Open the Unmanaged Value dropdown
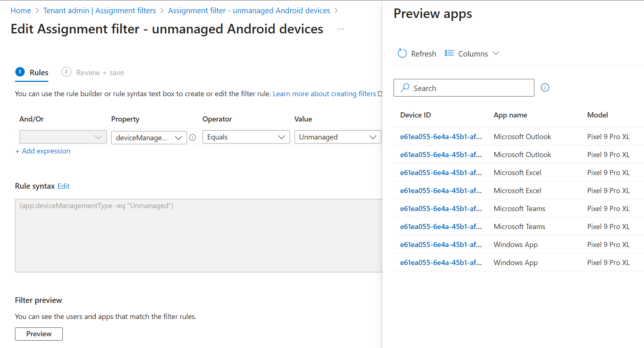The image size is (644, 348). (x=338, y=137)
